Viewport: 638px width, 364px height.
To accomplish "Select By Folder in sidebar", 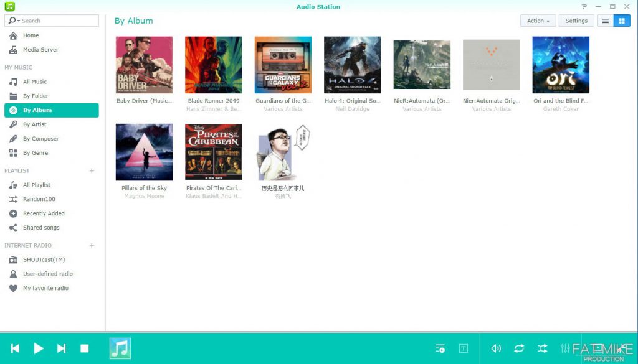I will (x=36, y=96).
